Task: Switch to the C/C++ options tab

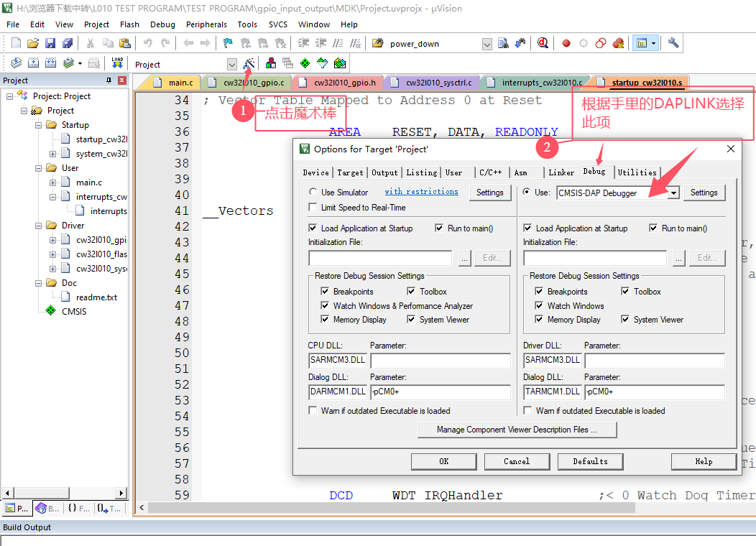Action: click(491, 172)
